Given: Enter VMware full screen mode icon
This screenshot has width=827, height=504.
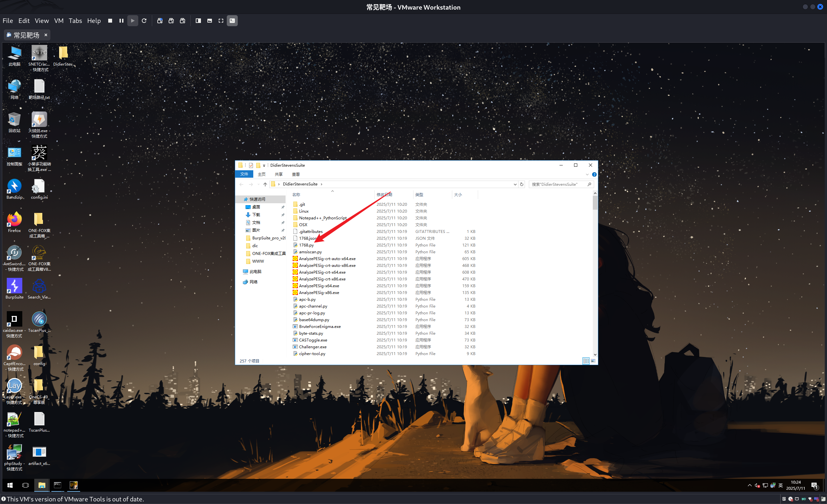Looking at the screenshot, I should click(x=221, y=21).
